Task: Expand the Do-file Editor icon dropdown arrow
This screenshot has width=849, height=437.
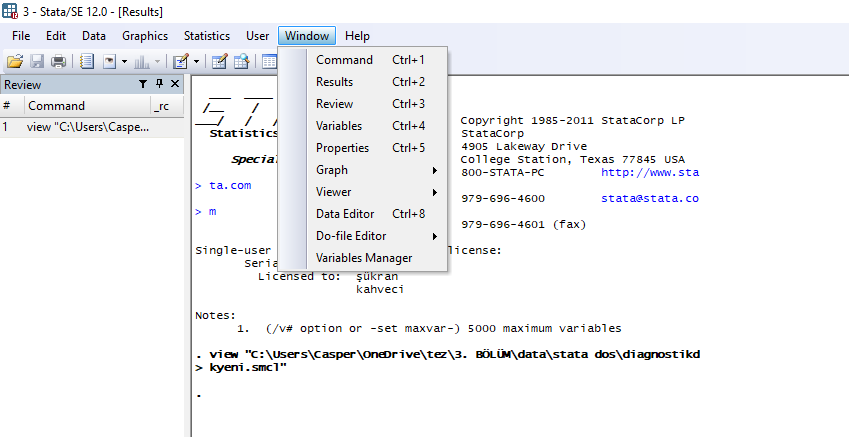Action: click(196, 62)
